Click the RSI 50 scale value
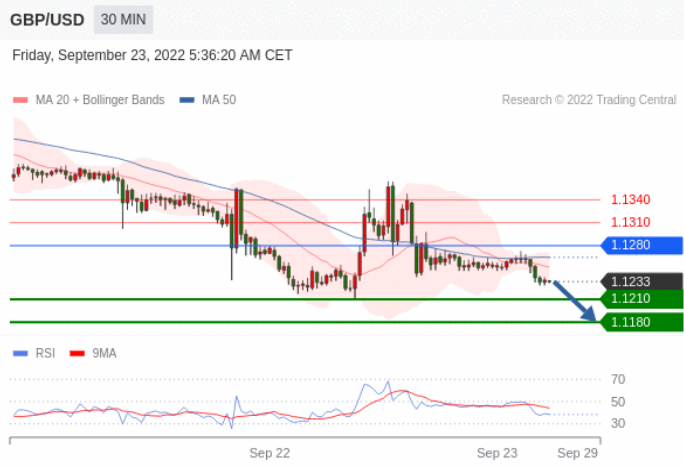 pyautogui.click(x=618, y=402)
